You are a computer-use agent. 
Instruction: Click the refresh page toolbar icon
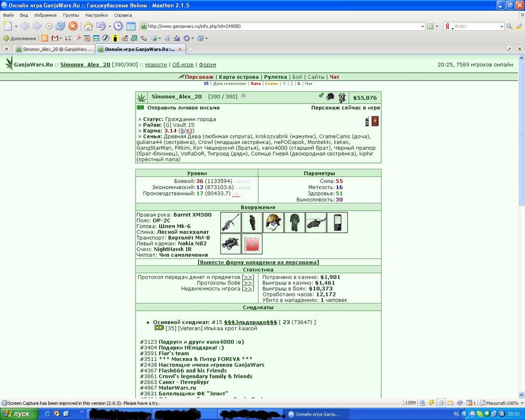[x=60, y=26]
